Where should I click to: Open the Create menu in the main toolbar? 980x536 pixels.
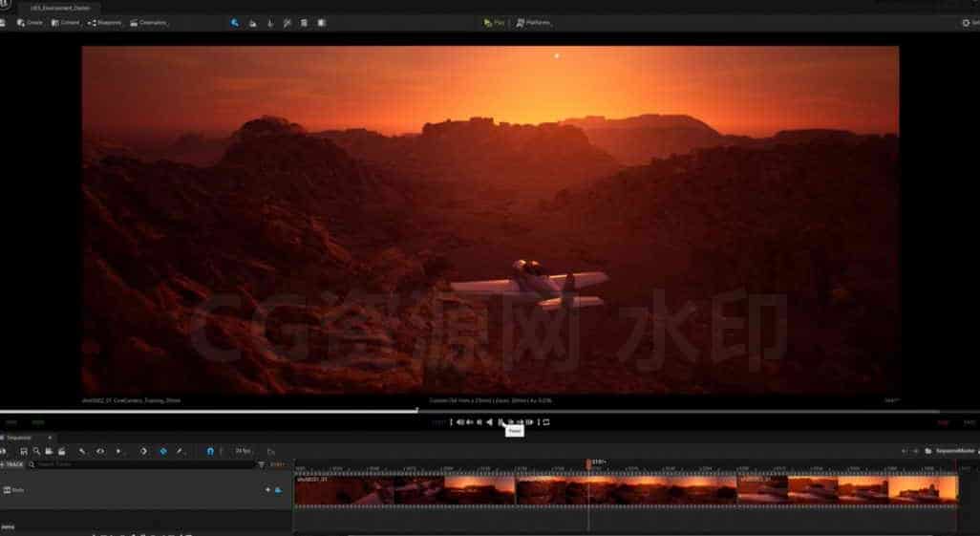click(x=30, y=23)
